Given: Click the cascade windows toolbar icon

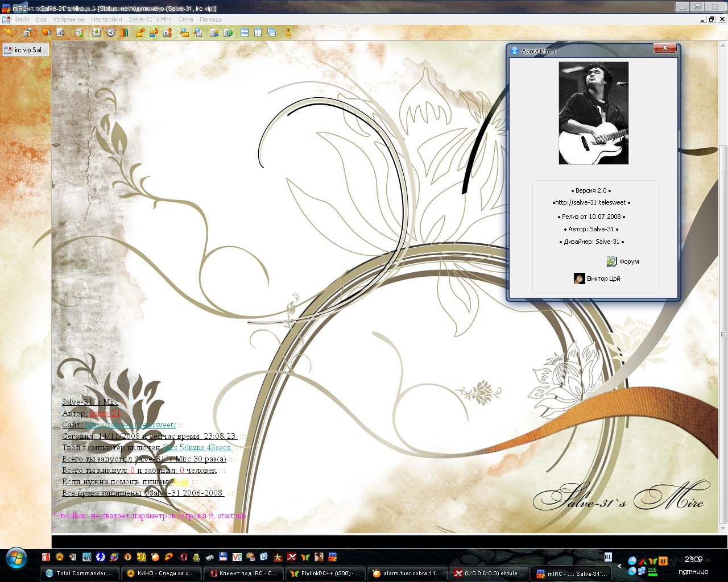Looking at the screenshot, I should coord(272,33).
